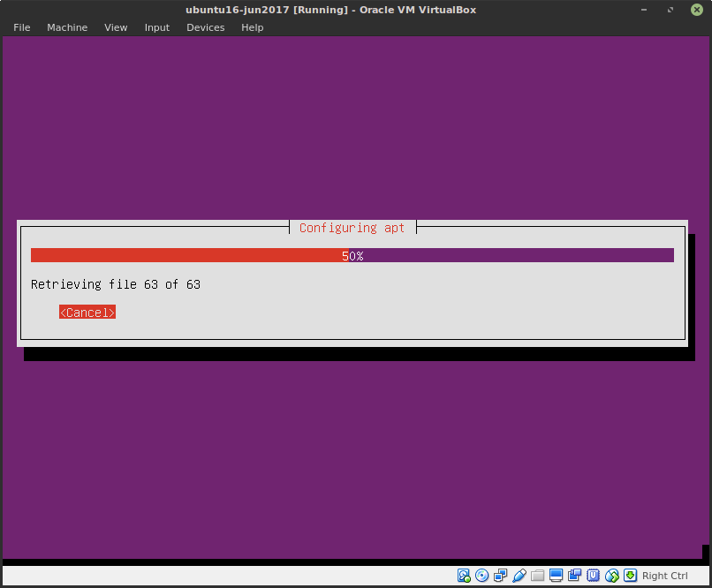Open the View menu
The image size is (712, 588).
pyautogui.click(x=116, y=27)
